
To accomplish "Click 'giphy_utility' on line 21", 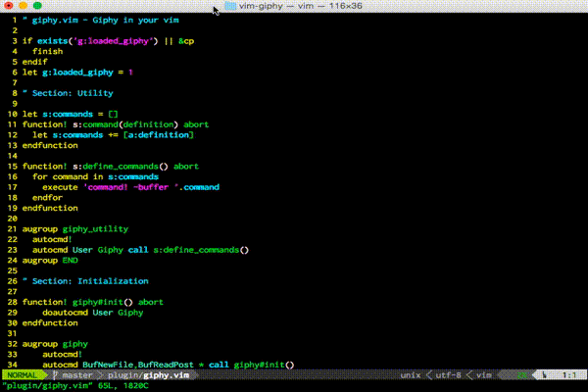I will tap(95, 229).
